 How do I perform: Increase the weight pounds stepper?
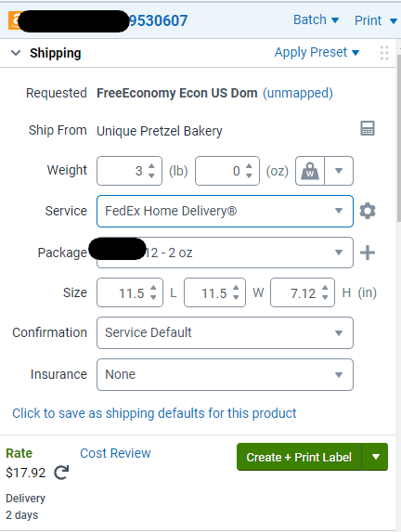[x=151, y=166]
